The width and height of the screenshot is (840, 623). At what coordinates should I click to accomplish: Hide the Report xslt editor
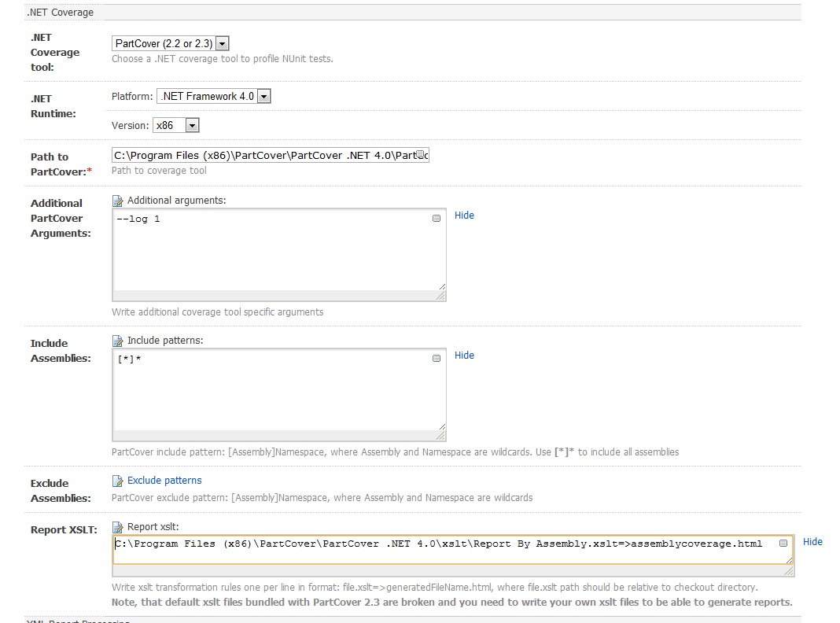[x=812, y=541]
